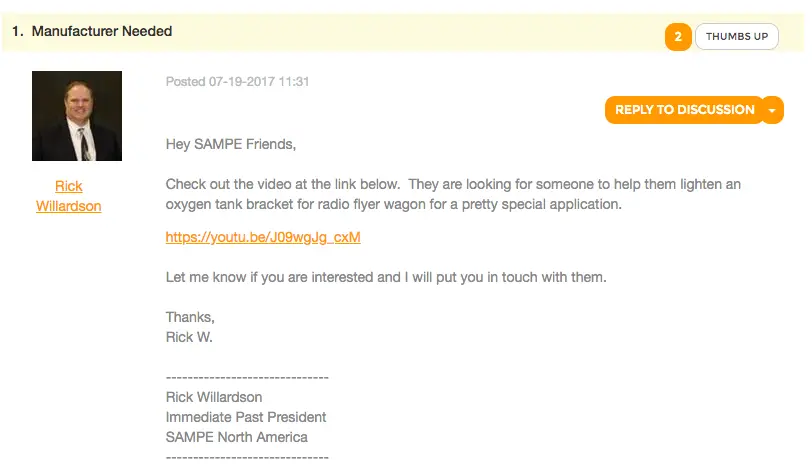Click the Posted 07-19-2017 timestamp
This screenshot has height=467, width=812.
click(237, 82)
